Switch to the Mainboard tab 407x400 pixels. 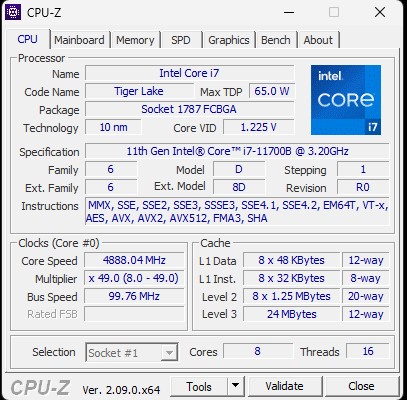click(79, 40)
